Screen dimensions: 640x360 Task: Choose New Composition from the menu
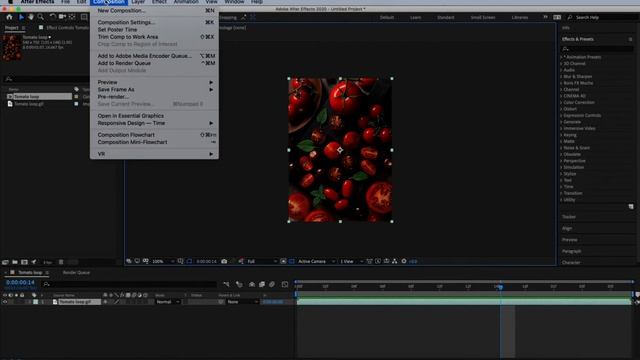pyautogui.click(x=155, y=11)
